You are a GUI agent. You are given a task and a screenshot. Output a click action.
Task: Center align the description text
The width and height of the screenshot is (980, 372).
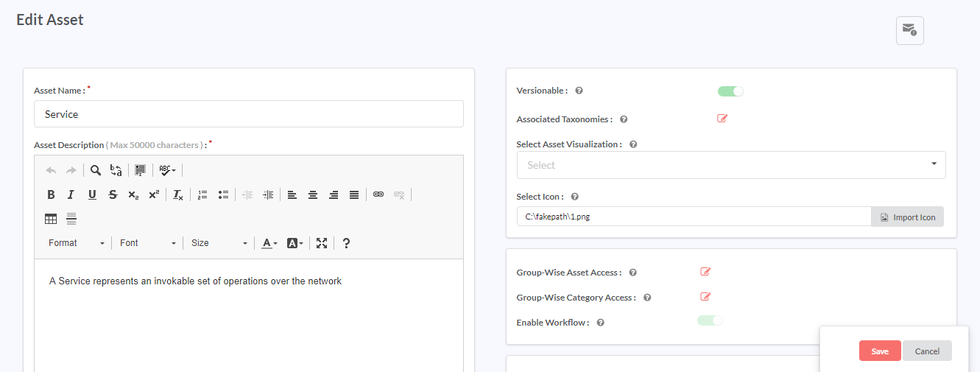[313, 195]
